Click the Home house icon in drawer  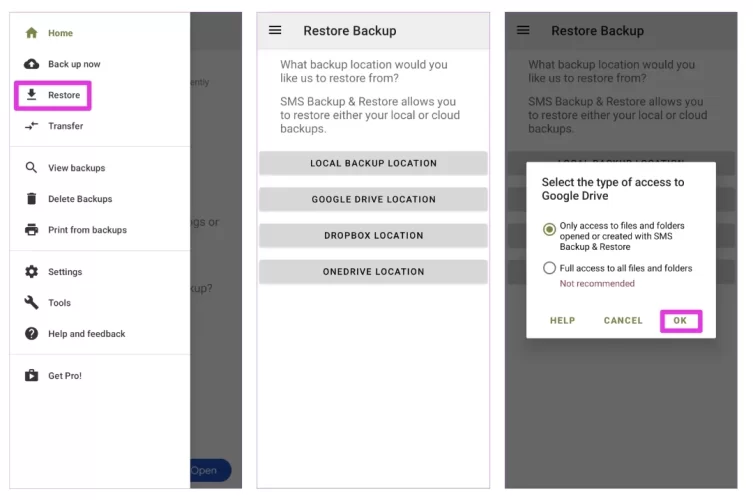click(31, 33)
